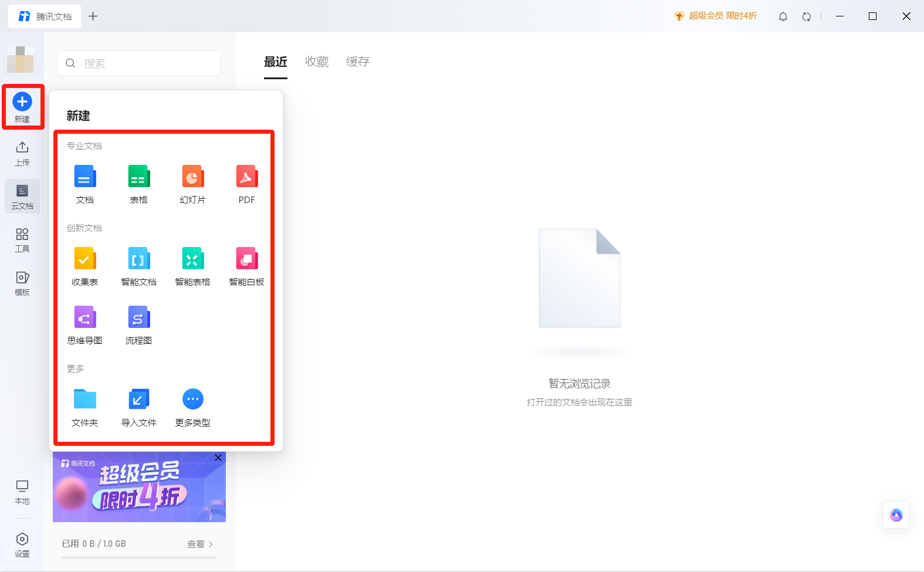The width and height of the screenshot is (924, 572).
Task: Open the 超级会员 限时4折 banner
Action: (x=139, y=487)
